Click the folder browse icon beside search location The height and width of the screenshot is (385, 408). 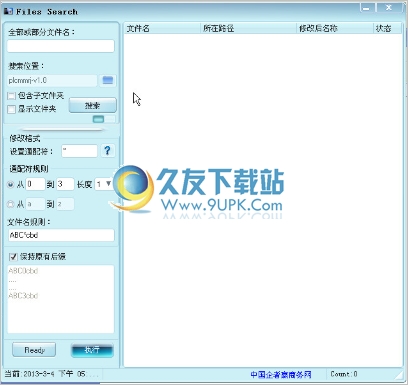pos(108,80)
